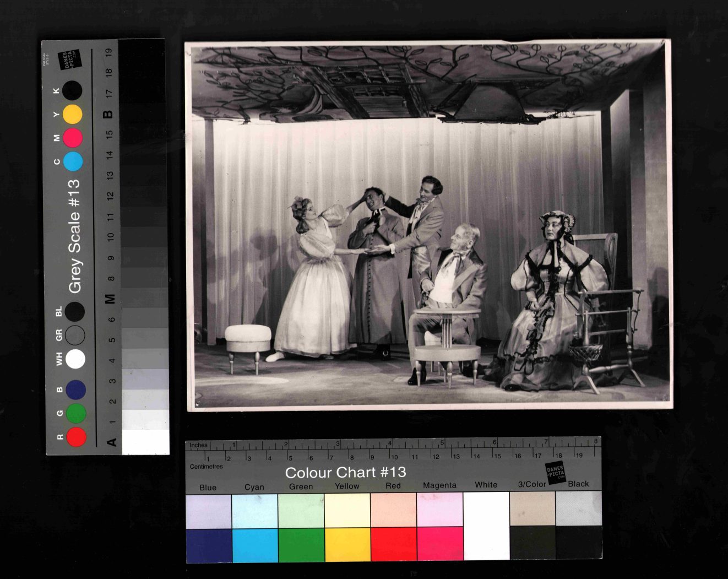Click the saturated green swatch under Green
The height and width of the screenshot is (579, 728).
301,544
